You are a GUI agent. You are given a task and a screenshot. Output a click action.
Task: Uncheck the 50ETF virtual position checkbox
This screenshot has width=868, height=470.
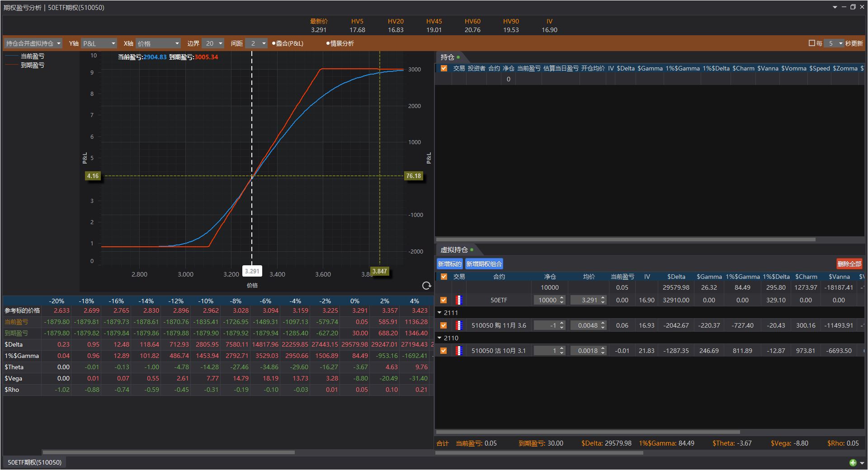(x=443, y=300)
